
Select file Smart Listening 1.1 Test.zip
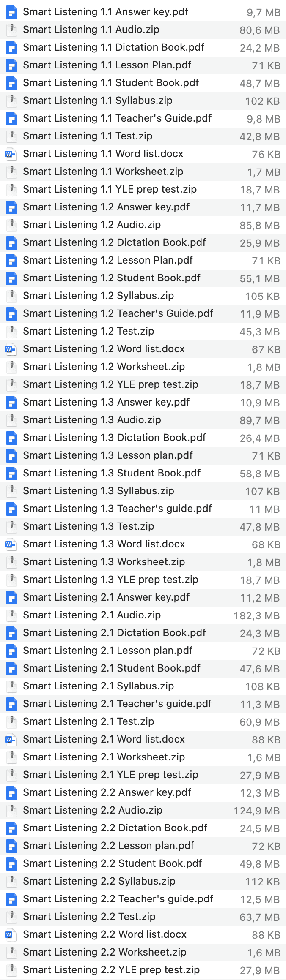pos(143,136)
